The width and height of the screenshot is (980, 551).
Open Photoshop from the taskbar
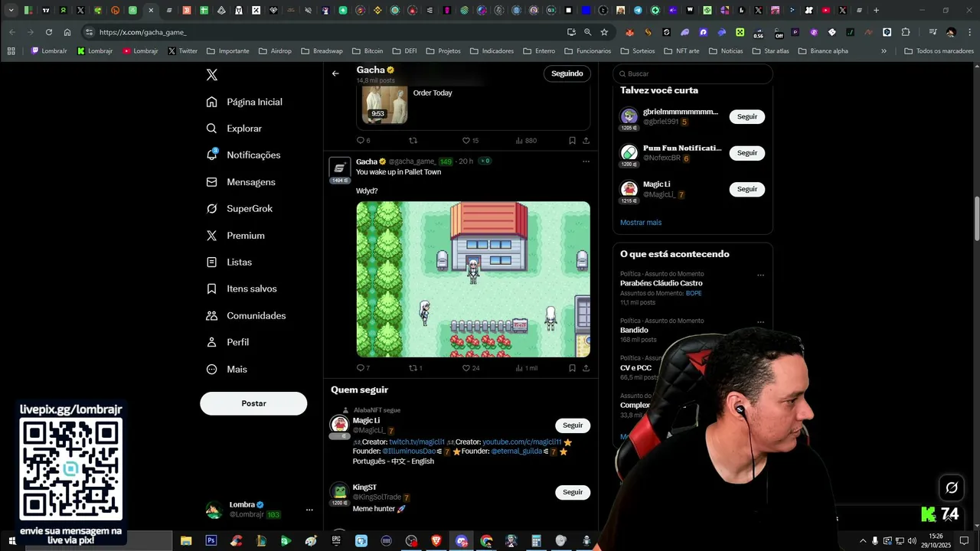[x=211, y=541]
